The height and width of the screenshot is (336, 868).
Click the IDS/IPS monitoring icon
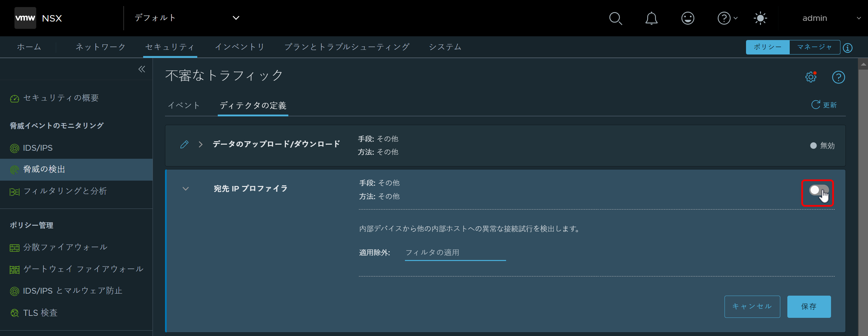click(x=14, y=148)
